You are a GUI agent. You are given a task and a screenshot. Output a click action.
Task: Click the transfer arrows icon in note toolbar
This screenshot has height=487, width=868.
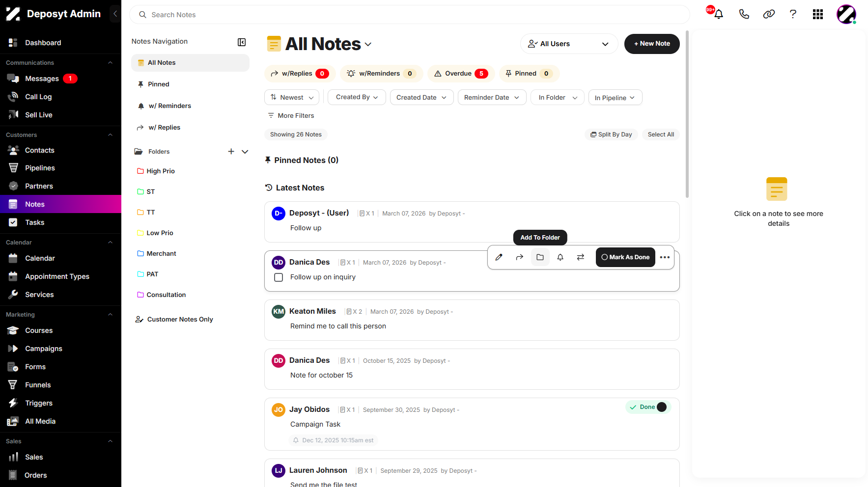[x=581, y=257]
